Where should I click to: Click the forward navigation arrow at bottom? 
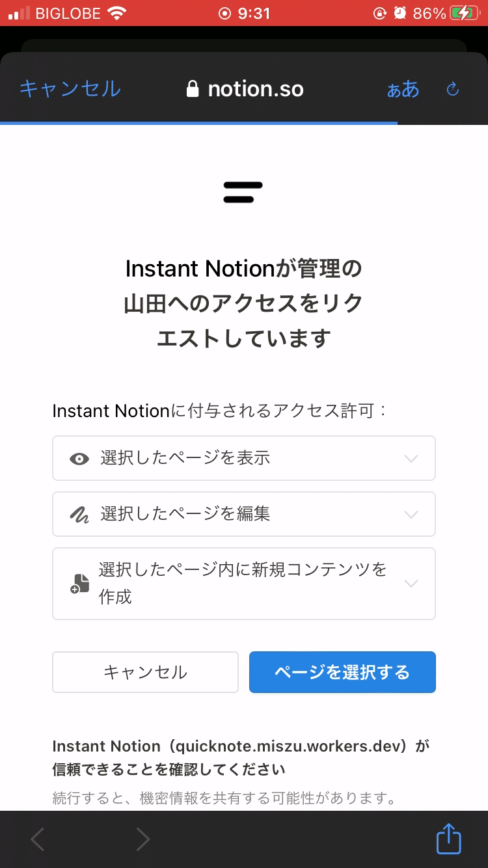(142, 839)
